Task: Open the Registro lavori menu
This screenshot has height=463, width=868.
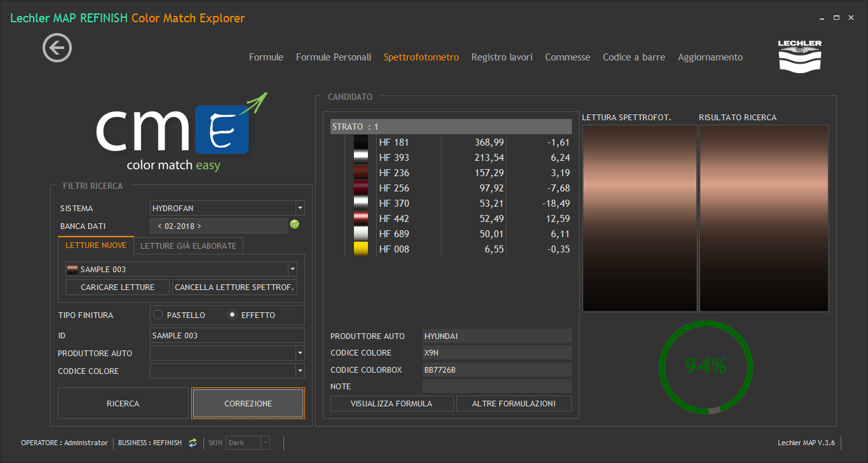Action: [502, 57]
